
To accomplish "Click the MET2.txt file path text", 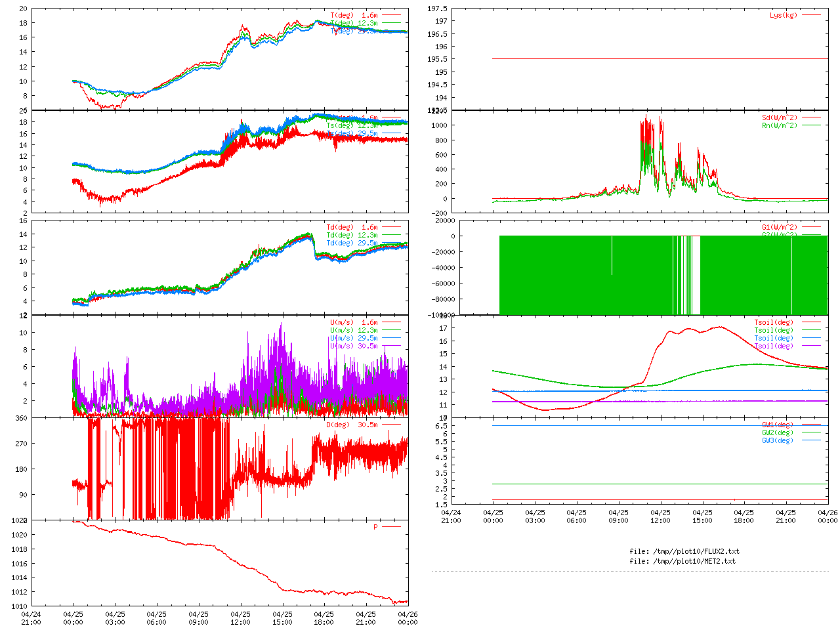I will pyautogui.click(x=682, y=561).
